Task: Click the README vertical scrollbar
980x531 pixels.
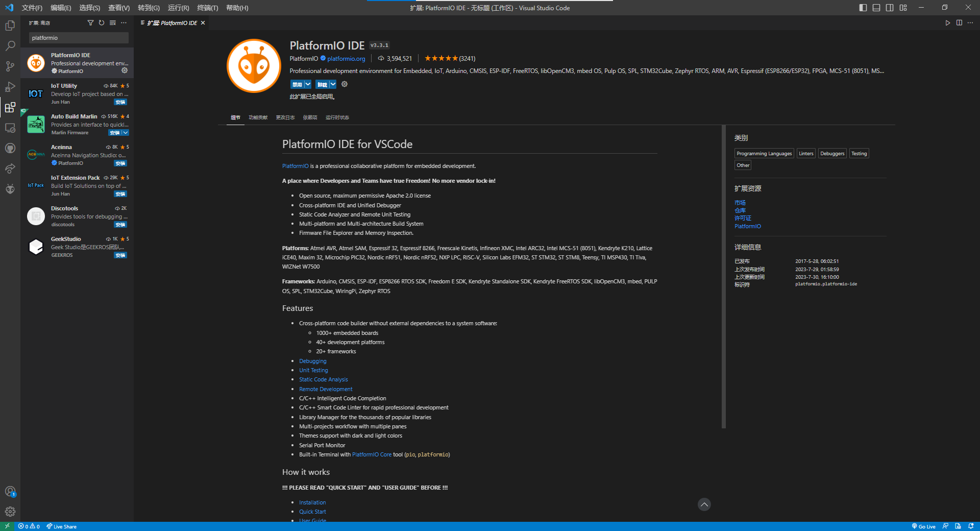Action: (724, 276)
